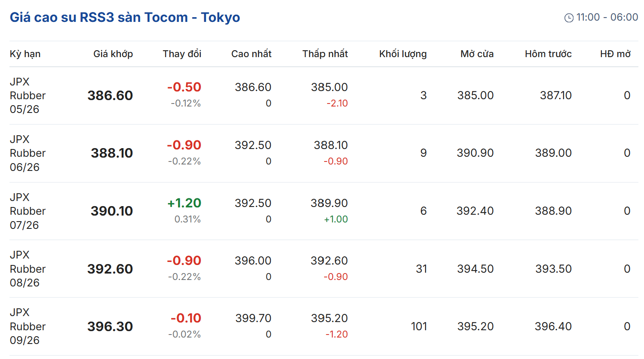This screenshot has width=644, height=359.
Task: Click the Thấp nhất column header
Action: pyautogui.click(x=325, y=54)
